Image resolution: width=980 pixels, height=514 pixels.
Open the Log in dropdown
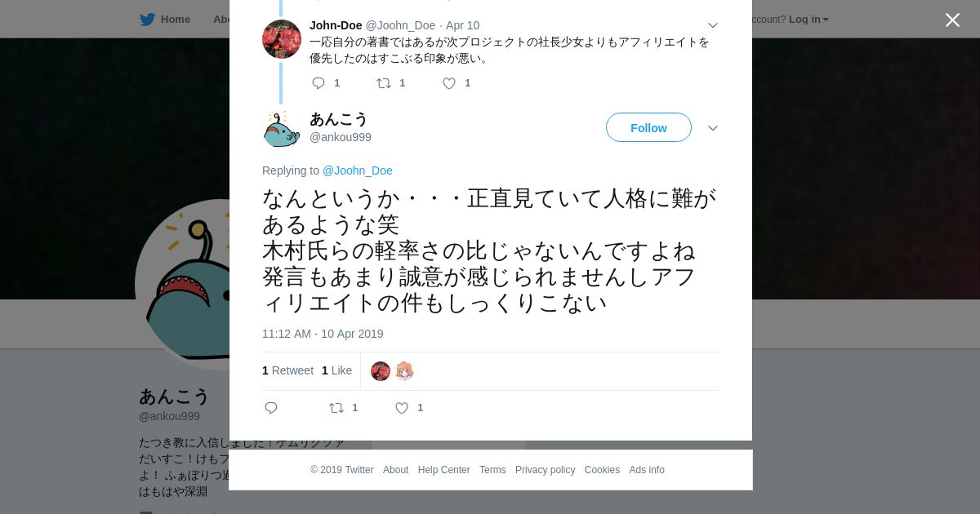pos(808,20)
